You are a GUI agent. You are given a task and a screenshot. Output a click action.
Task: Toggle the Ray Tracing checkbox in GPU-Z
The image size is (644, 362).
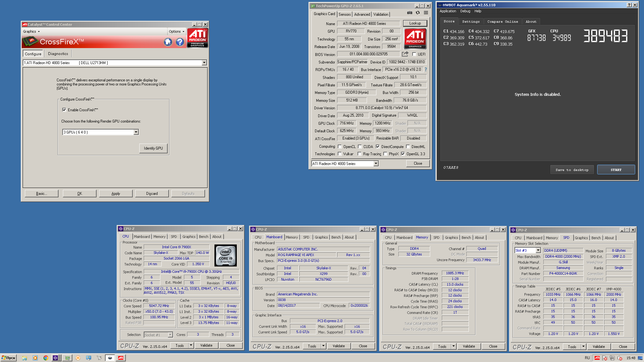click(x=359, y=154)
